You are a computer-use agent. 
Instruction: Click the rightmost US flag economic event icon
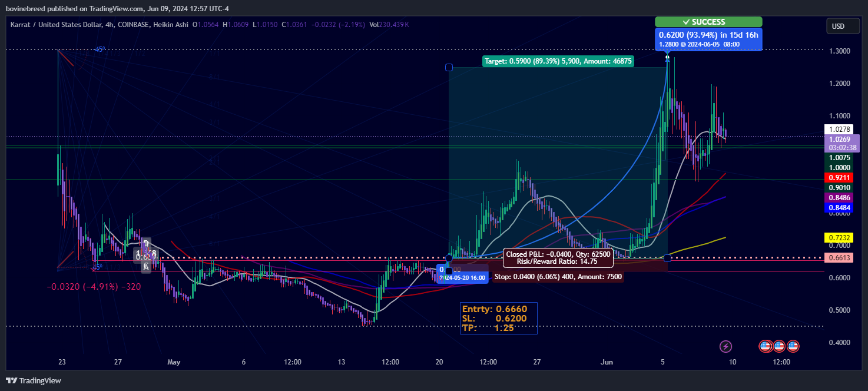click(793, 346)
